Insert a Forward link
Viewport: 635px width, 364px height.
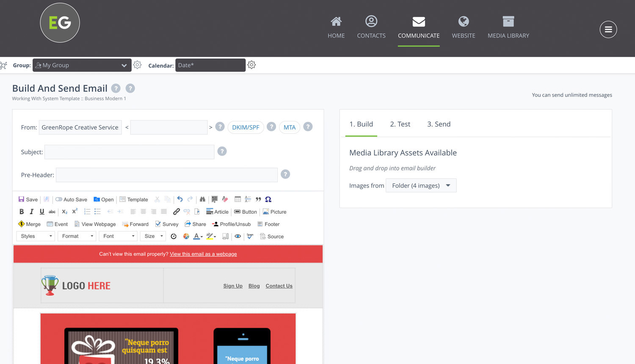(135, 224)
